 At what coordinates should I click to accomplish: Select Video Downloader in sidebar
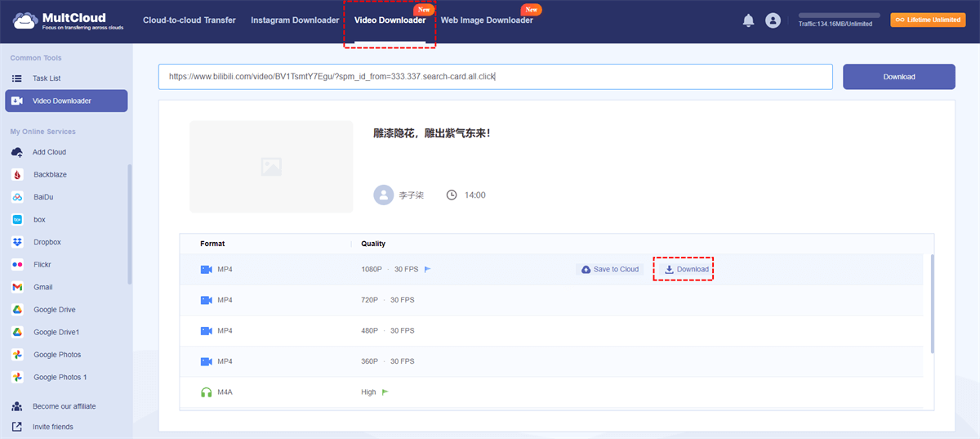[66, 101]
